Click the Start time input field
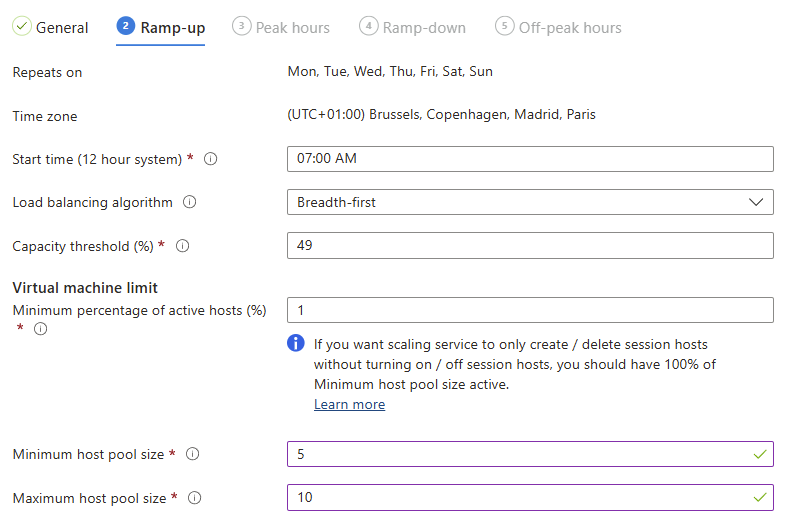The width and height of the screenshot is (790, 519). tap(530, 159)
